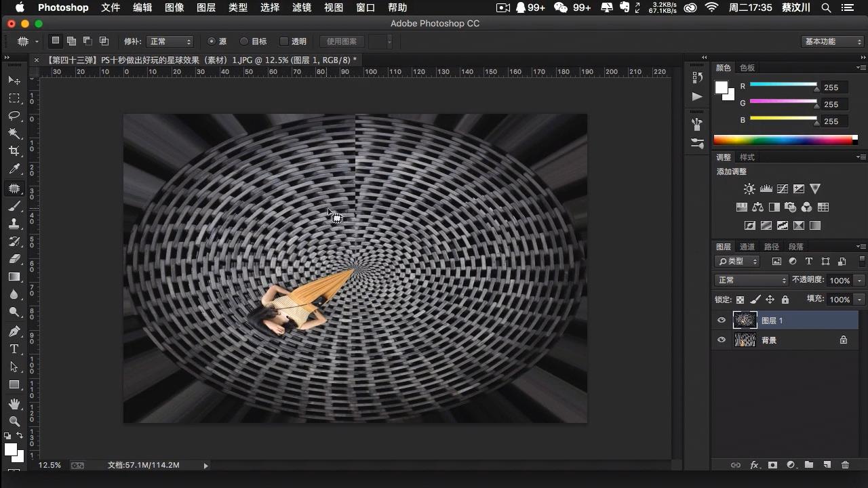868x488 pixels.
Task: Toggle lock all padlock icon
Action: [785, 300]
